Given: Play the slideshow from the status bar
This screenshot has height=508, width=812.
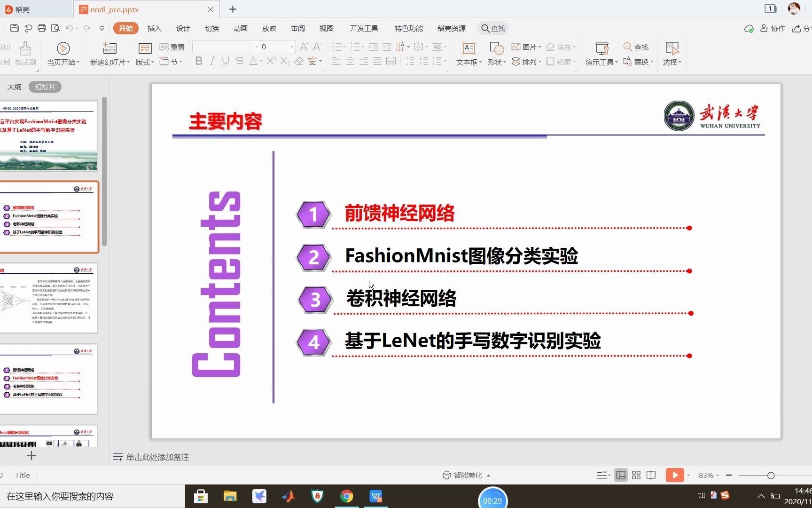Looking at the screenshot, I should 675,475.
